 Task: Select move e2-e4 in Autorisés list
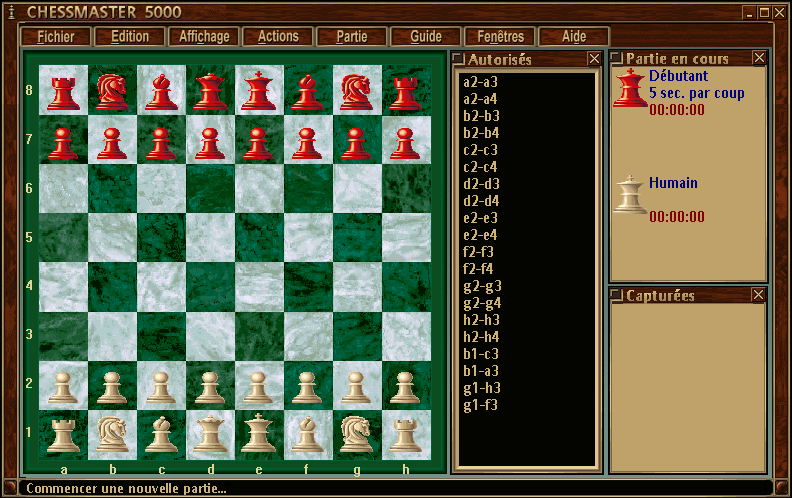[x=480, y=235]
